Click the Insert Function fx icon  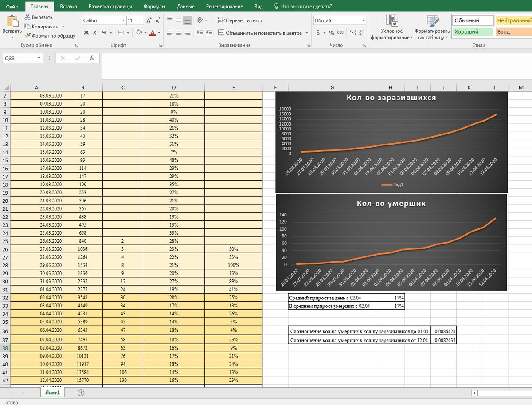click(x=92, y=58)
